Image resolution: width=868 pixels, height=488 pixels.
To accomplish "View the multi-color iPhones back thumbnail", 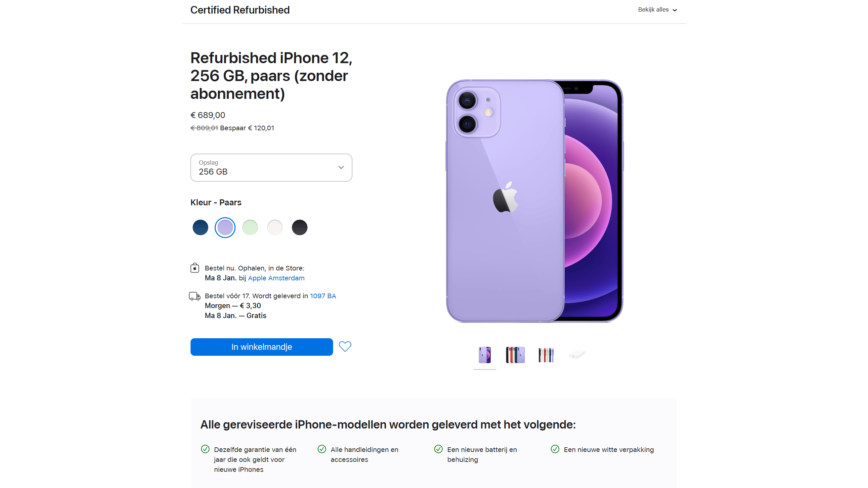I will [x=515, y=355].
